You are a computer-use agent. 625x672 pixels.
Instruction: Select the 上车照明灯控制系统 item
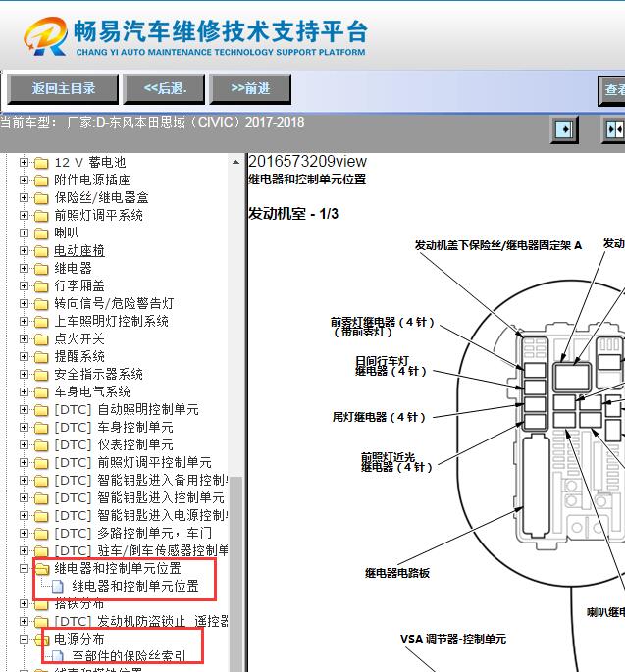point(111,321)
